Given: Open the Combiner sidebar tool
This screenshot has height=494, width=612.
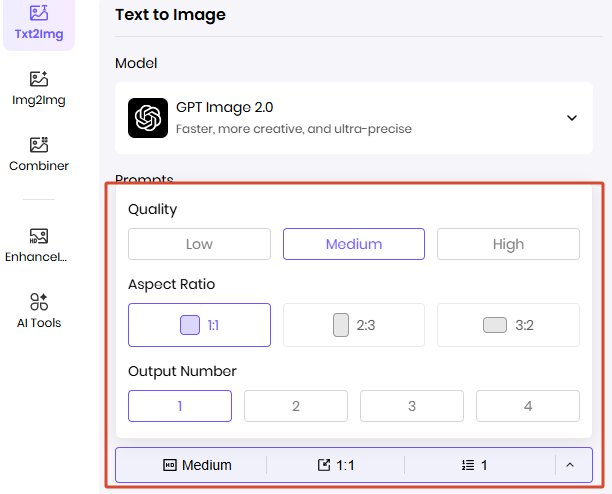Looking at the screenshot, I should click(x=39, y=155).
